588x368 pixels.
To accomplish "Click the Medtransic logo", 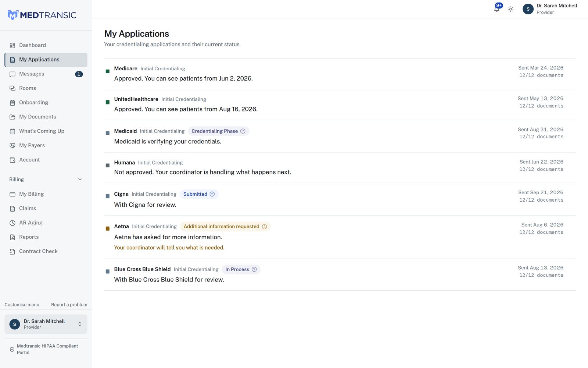I will pyautogui.click(x=42, y=15).
